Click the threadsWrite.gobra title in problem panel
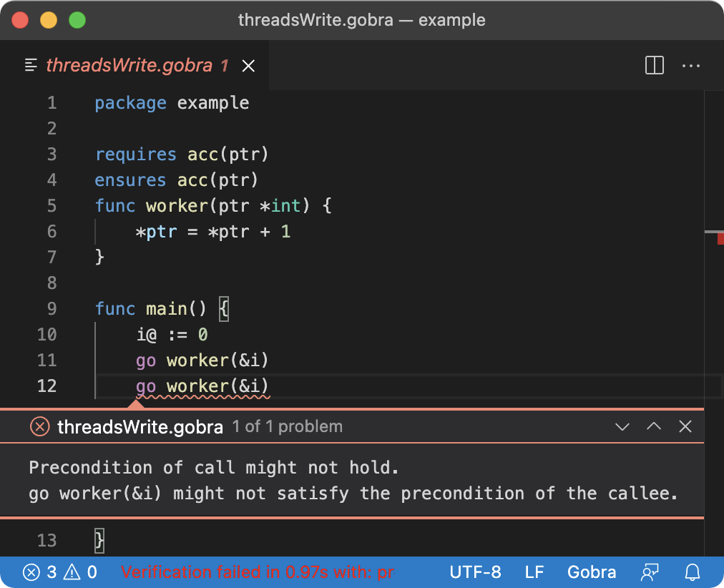The height and width of the screenshot is (588, 724). click(x=140, y=427)
